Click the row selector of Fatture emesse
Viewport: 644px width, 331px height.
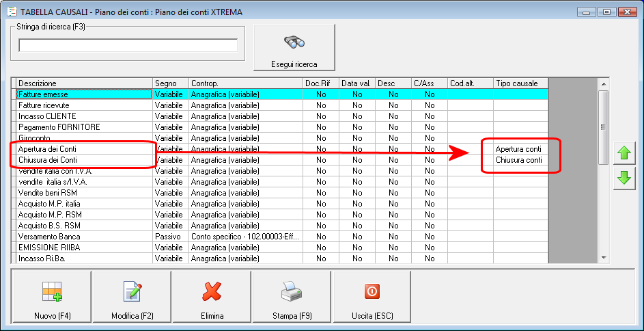pos(14,94)
